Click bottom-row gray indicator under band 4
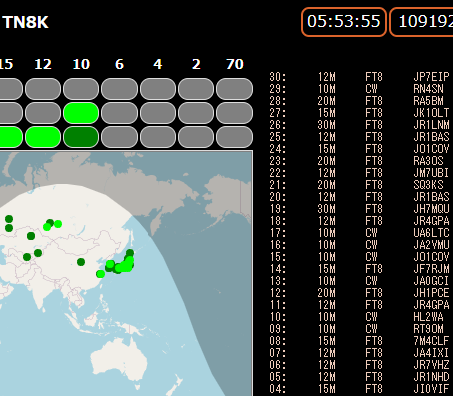453x396 pixels. click(x=158, y=137)
